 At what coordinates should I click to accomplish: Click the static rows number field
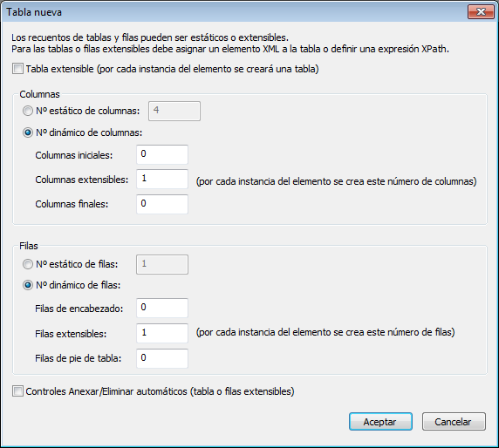[x=162, y=264]
